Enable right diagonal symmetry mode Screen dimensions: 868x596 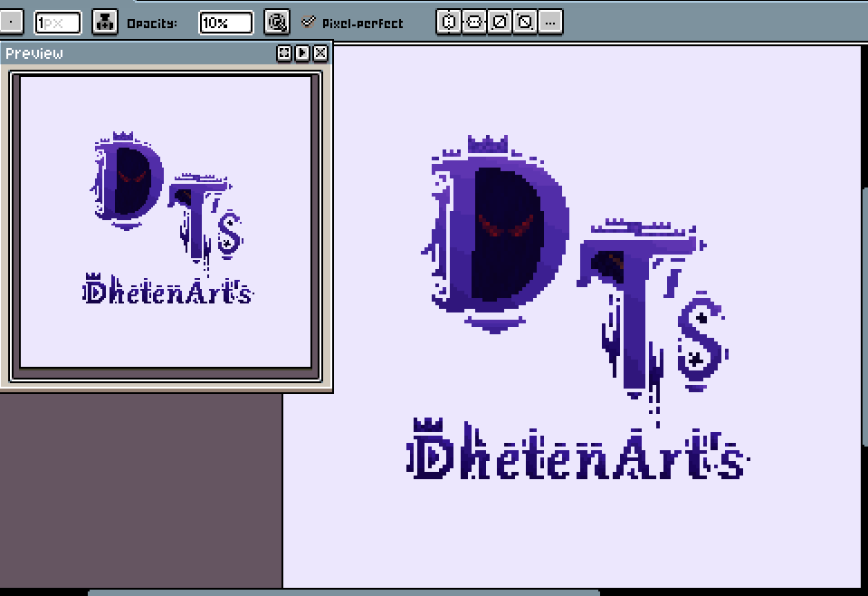pos(500,22)
